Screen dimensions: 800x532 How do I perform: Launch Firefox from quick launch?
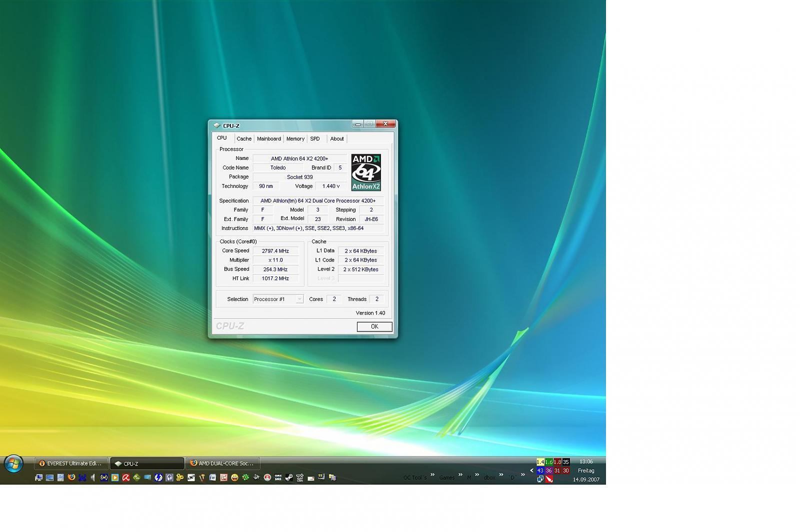[71, 477]
